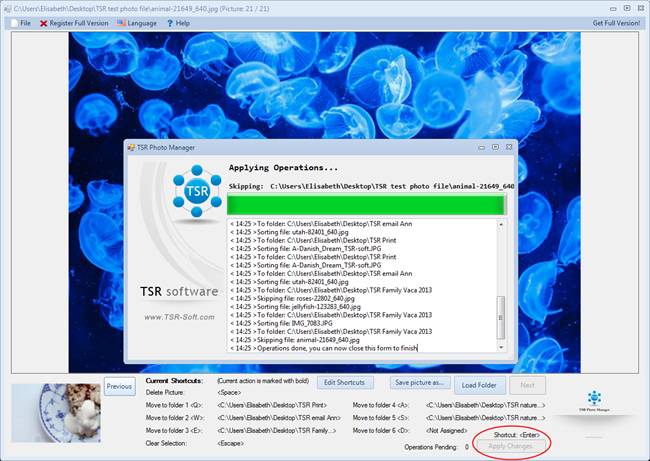Image resolution: width=650 pixels, height=461 pixels.
Task: Click the flag icon beside Language
Action: pos(121,22)
